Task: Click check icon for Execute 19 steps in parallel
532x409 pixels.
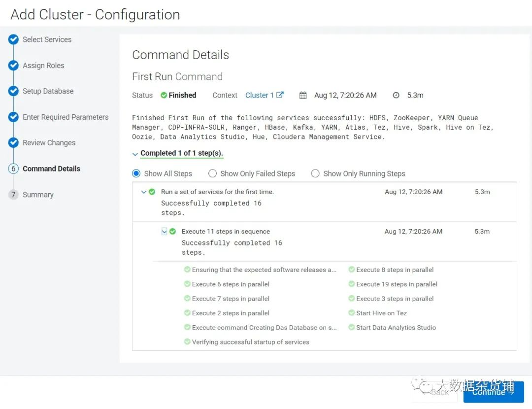Action: (352, 284)
